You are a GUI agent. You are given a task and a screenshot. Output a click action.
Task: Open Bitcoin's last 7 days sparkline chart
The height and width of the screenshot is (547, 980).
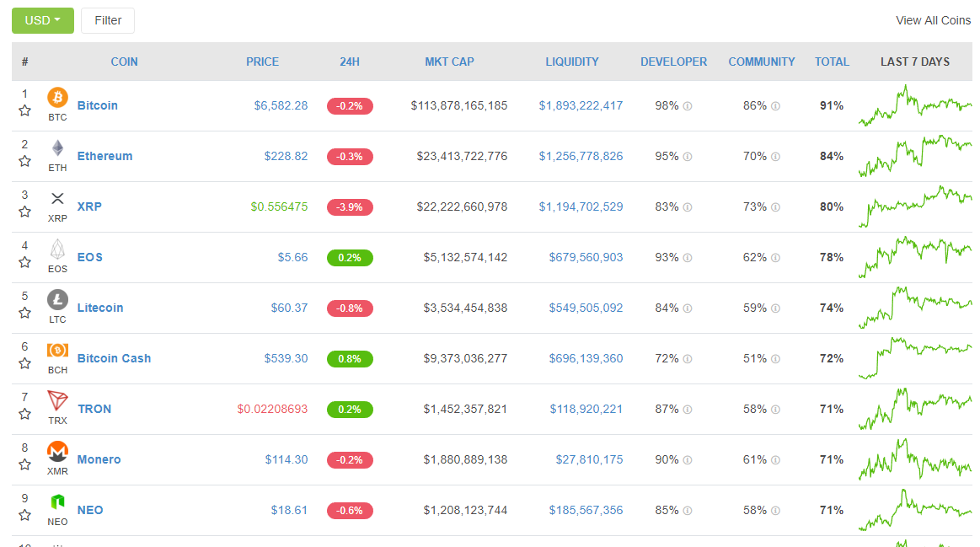(x=915, y=105)
